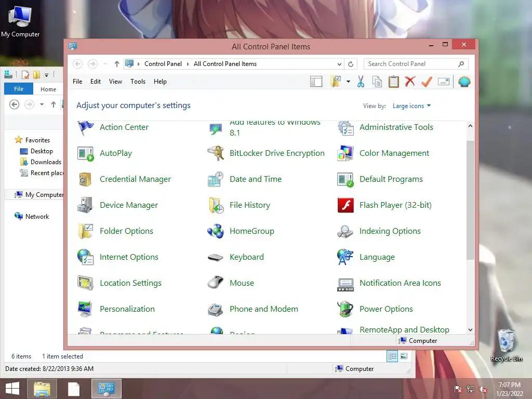Click the RemoteApp and Desktop link

pos(404,330)
